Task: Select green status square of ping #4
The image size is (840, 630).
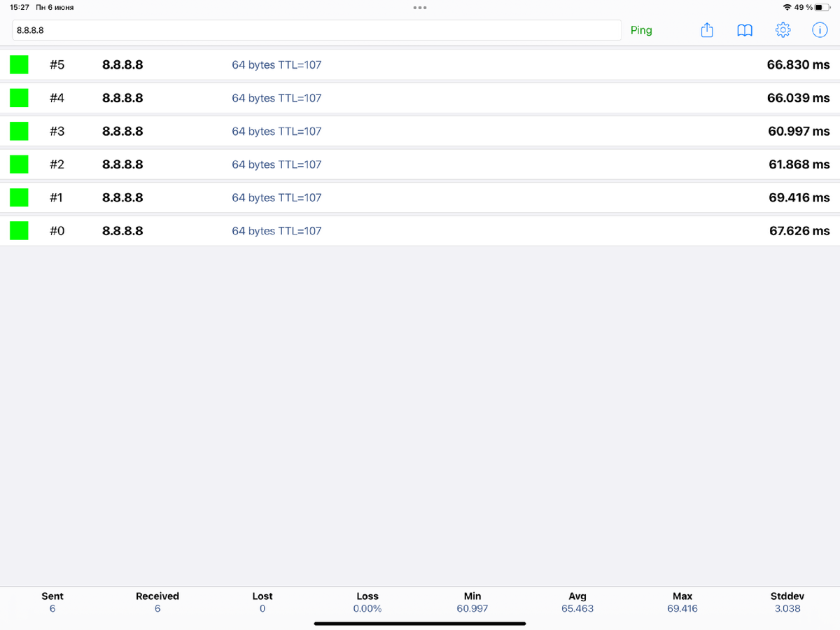Action: tap(19, 98)
